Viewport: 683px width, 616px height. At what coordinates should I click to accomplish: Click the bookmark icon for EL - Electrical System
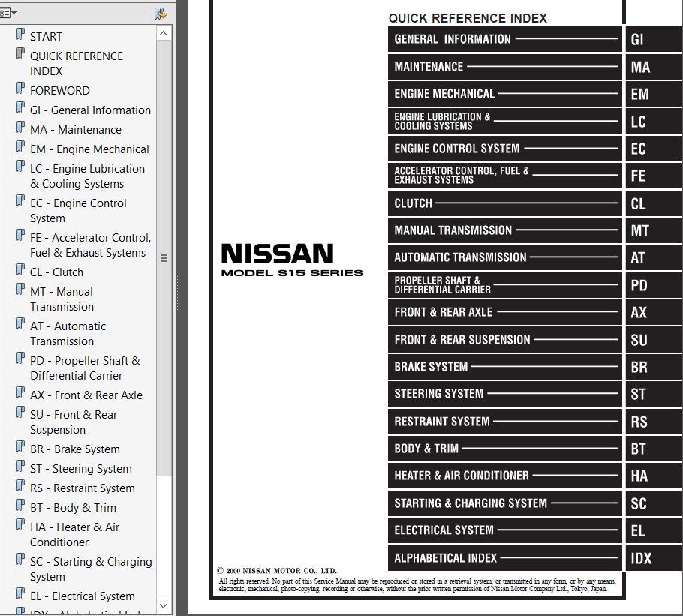pos(20,594)
